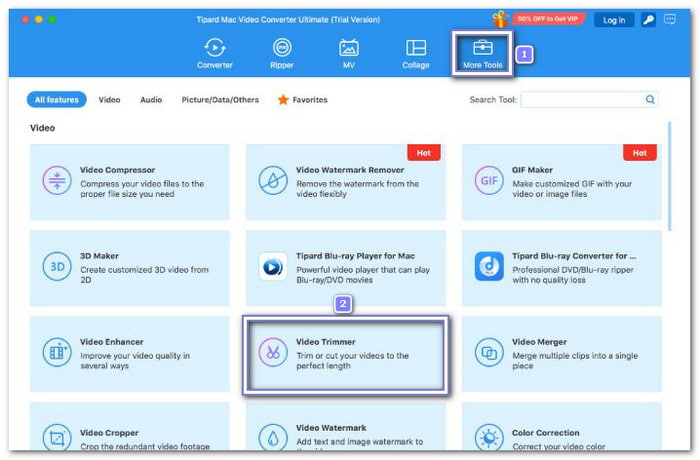This screenshot has width=700, height=460.
Task: Click the green maximize window button
Action: [x=52, y=19]
